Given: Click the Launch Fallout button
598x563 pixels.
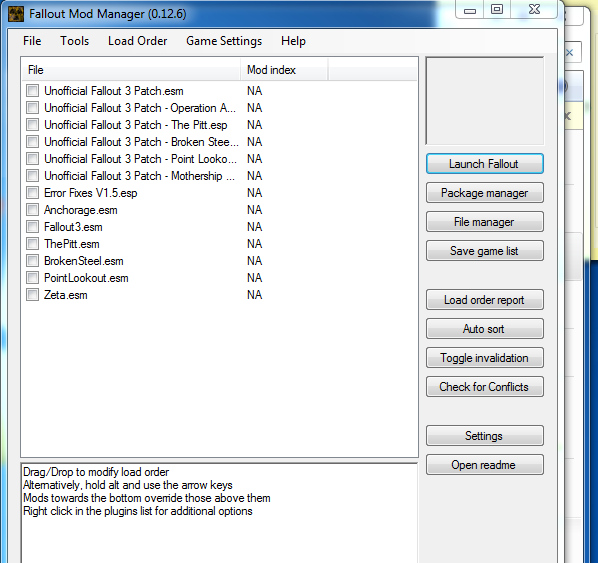Looking at the screenshot, I should [x=484, y=164].
